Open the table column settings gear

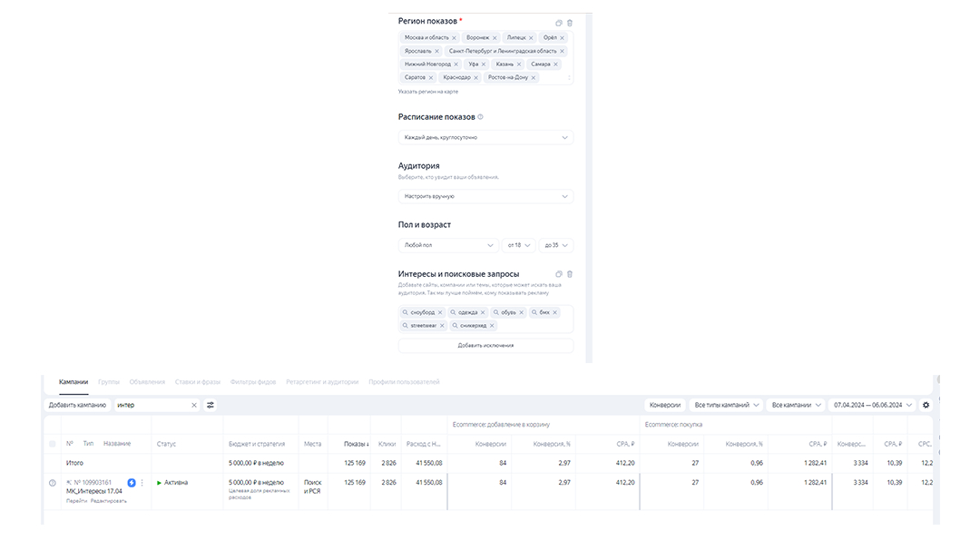click(926, 405)
